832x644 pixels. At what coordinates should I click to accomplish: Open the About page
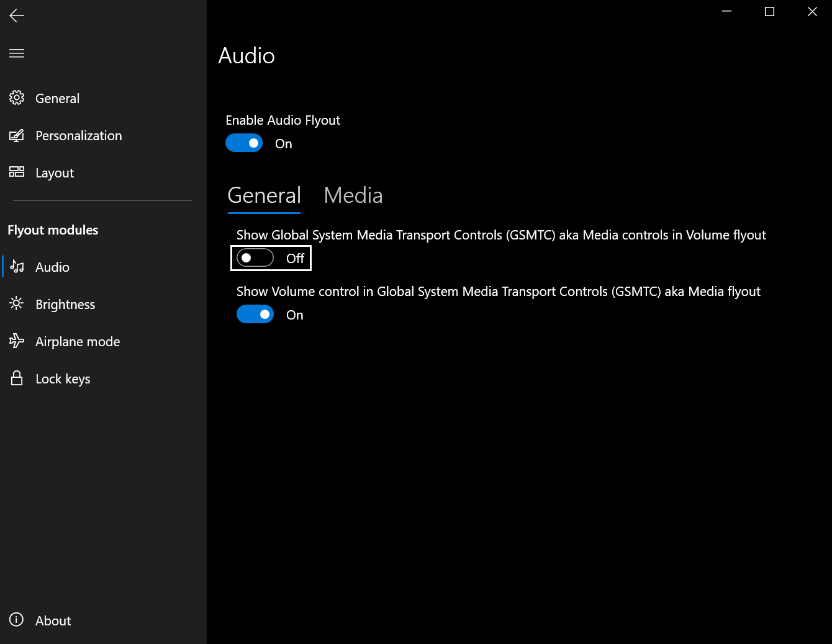53,620
